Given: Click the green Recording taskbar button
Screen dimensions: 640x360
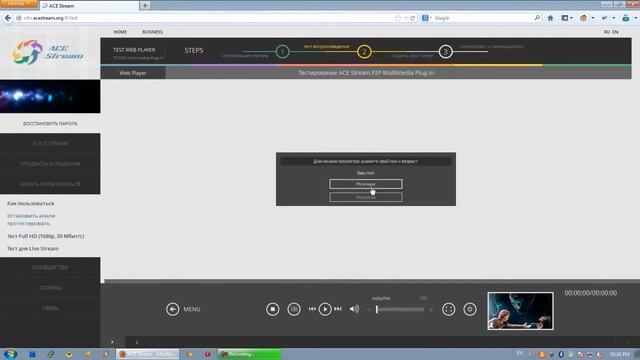Looking at the screenshot, I should coord(250,354).
